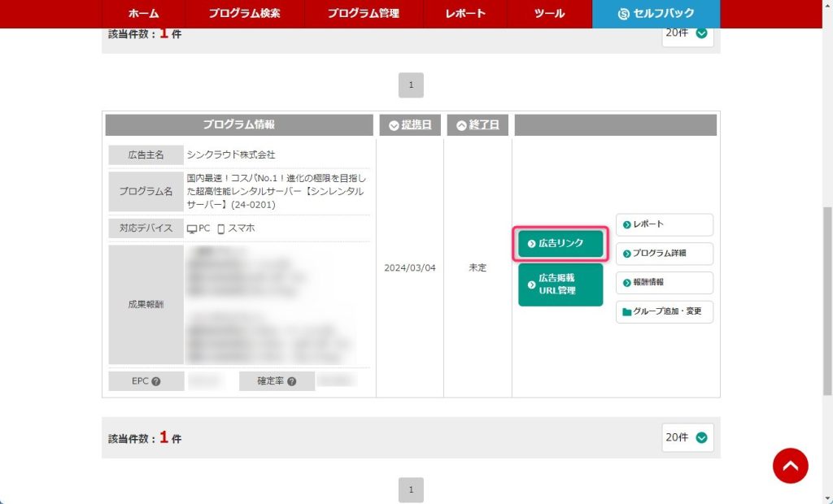Go to the レポート navigation menu

[x=465, y=14]
